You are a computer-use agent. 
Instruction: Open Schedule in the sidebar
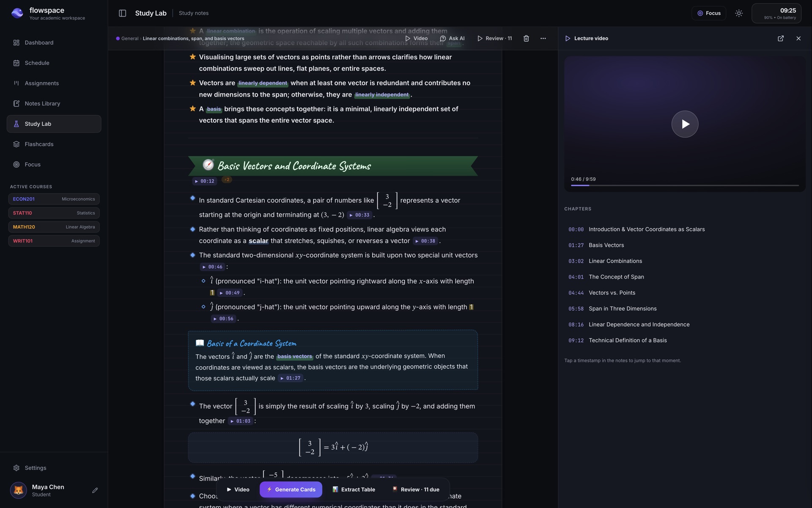click(x=54, y=63)
